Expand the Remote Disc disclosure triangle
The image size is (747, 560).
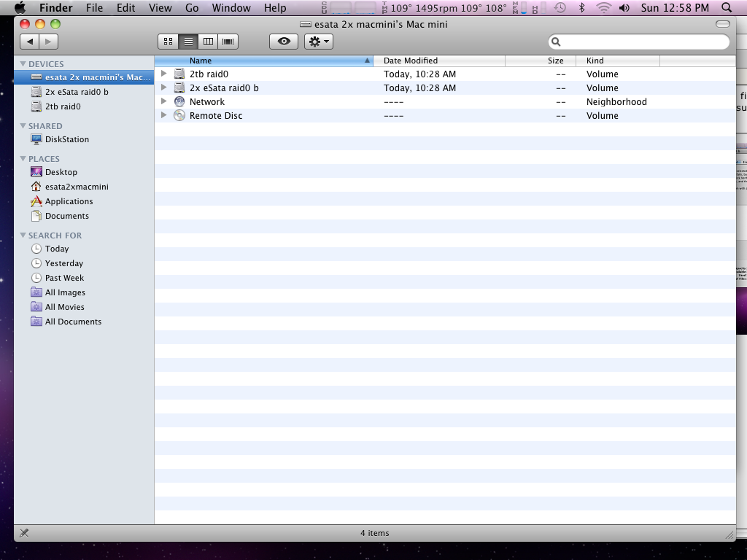pyautogui.click(x=164, y=114)
